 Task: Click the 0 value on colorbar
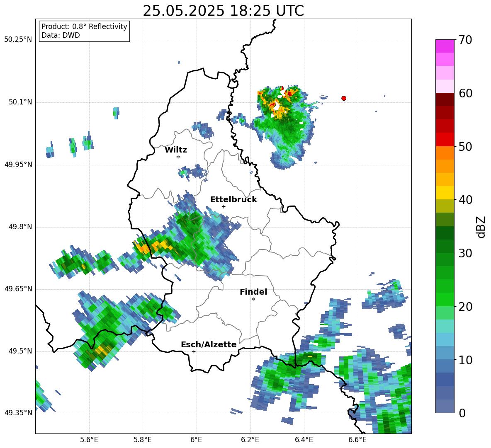pos(462,413)
